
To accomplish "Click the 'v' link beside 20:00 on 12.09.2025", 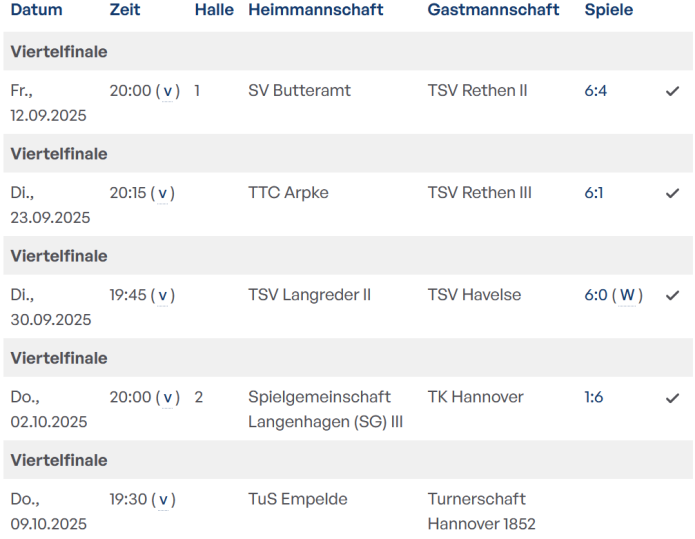I will [170, 91].
